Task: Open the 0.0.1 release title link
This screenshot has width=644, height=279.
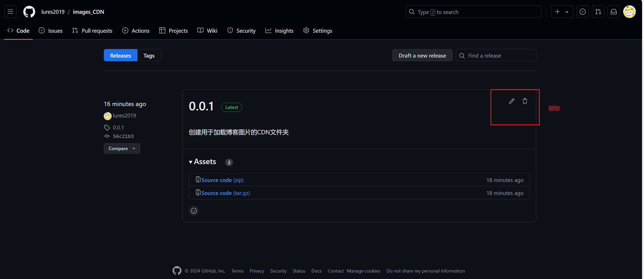Action: tap(201, 106)
